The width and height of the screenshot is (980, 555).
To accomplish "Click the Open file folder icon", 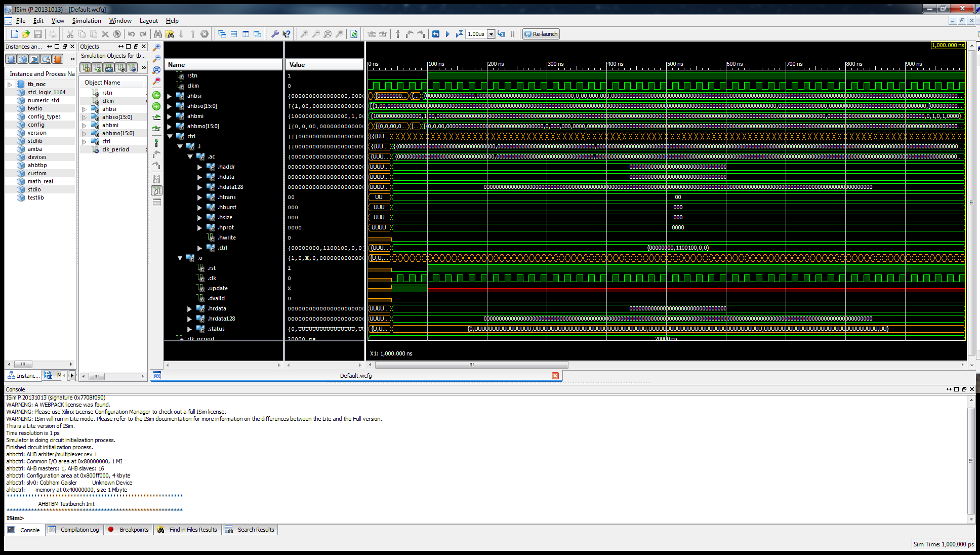I will click(26, 34).
